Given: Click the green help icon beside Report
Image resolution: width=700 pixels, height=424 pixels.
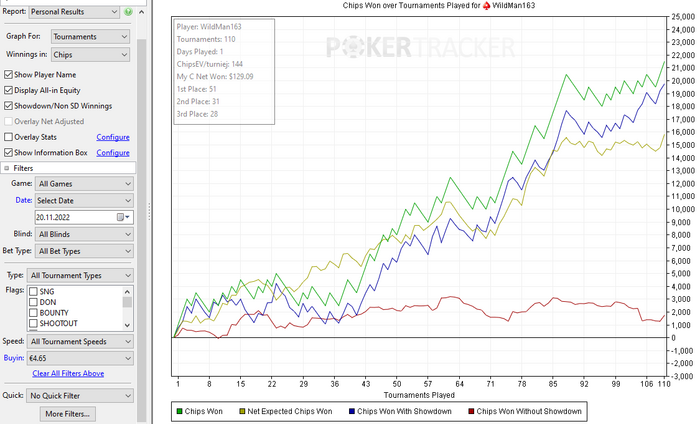Looking at the screenshot, I should 128,12.
